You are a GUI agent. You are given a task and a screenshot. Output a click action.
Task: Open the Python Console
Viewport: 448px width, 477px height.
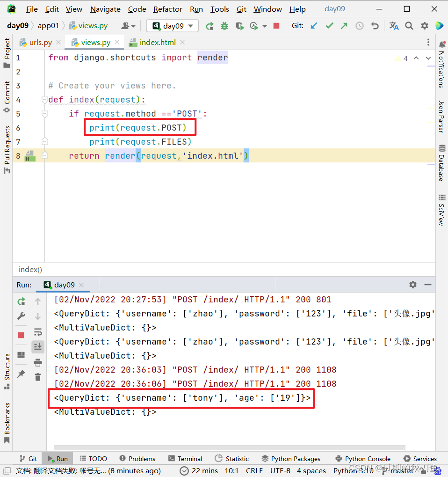pos(362,458)
